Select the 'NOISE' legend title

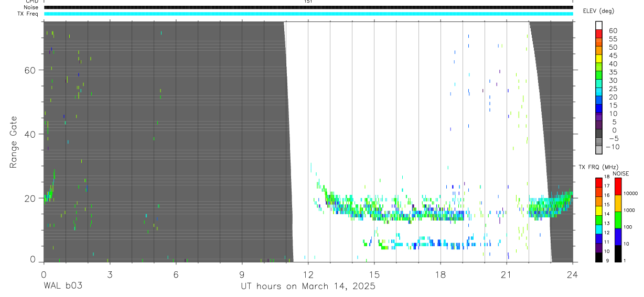pos(621,173)
